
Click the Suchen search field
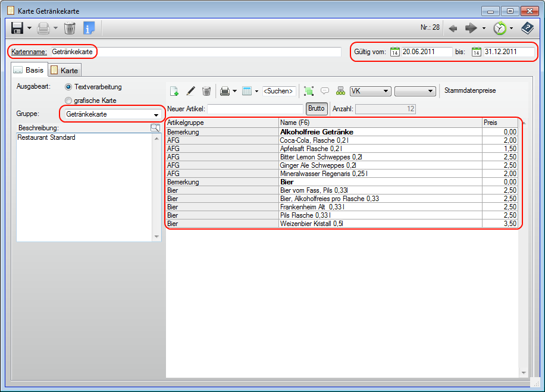(x=278, y=91)
